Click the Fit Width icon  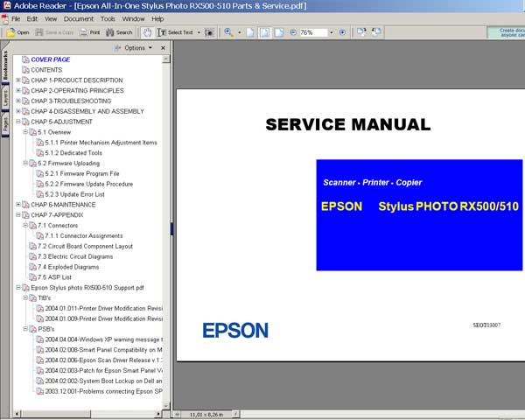(278, 32)
